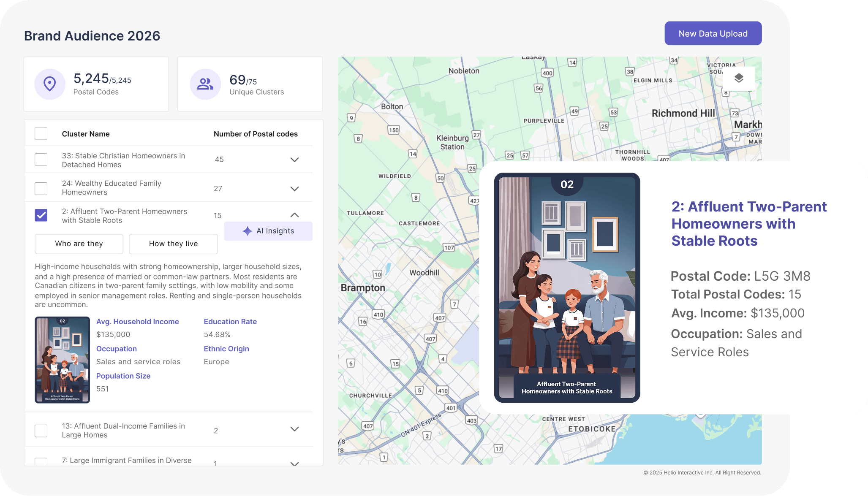Check the Stable Christian Homeowners cluster
The image size is (868, 496).
click(41, 160)
